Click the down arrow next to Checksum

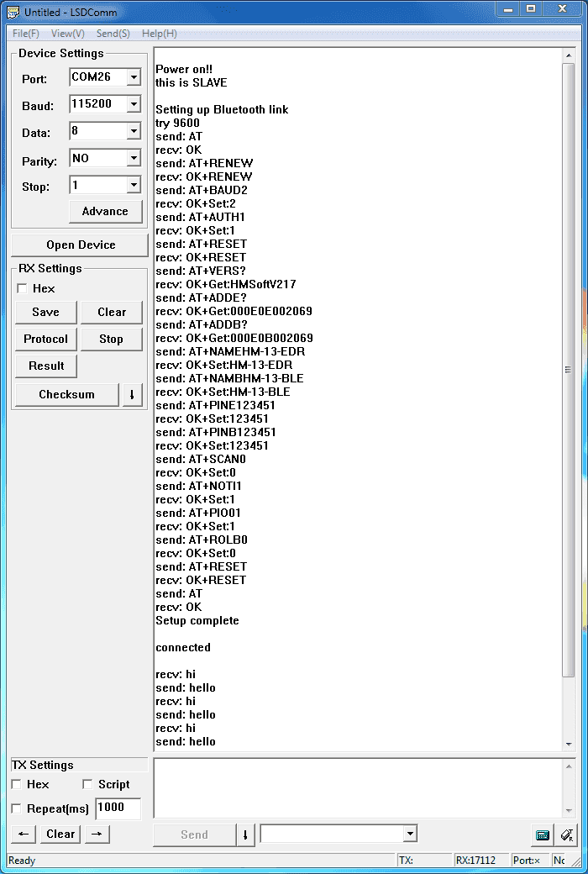(x=133, y=394)
